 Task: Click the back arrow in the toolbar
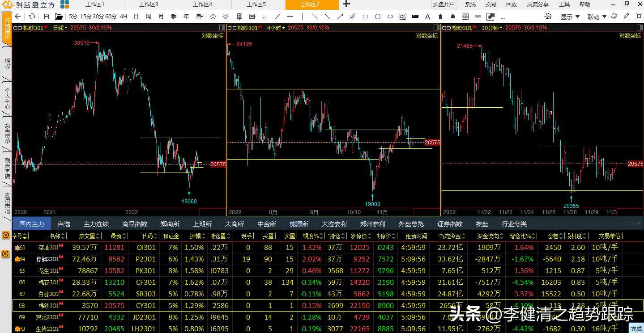(18, 17)
